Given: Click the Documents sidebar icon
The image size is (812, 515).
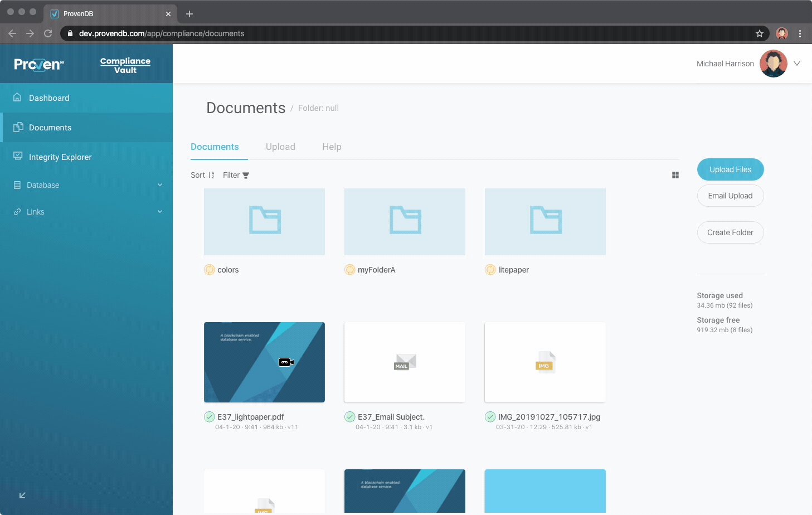Looking at the screenshot, I should coord(18,127).
